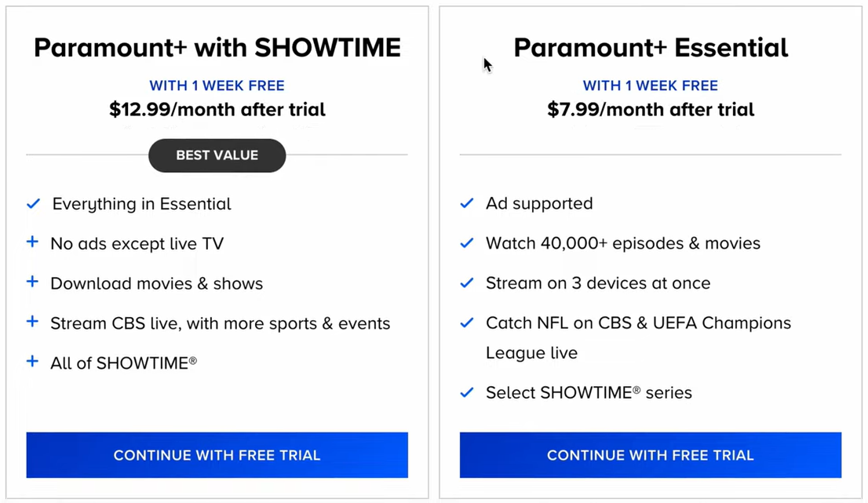Click CONTINUE WITH FREE TRIAL under SHOWTIME plan
Image resolution: width=868 pixels, height=503 pixels.
tap(217, 455)
